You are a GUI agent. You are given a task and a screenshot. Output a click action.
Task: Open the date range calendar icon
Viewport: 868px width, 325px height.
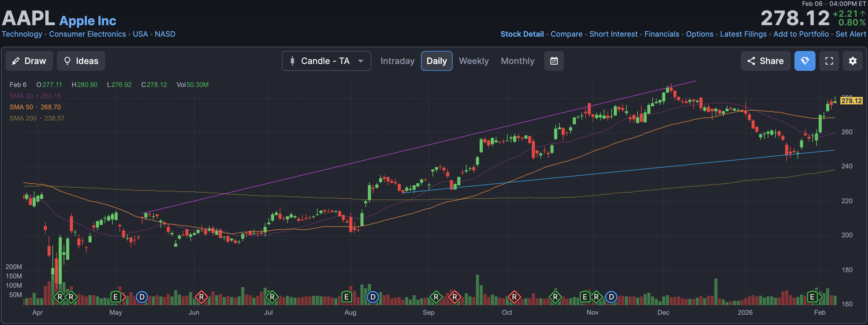pos(554,61)
